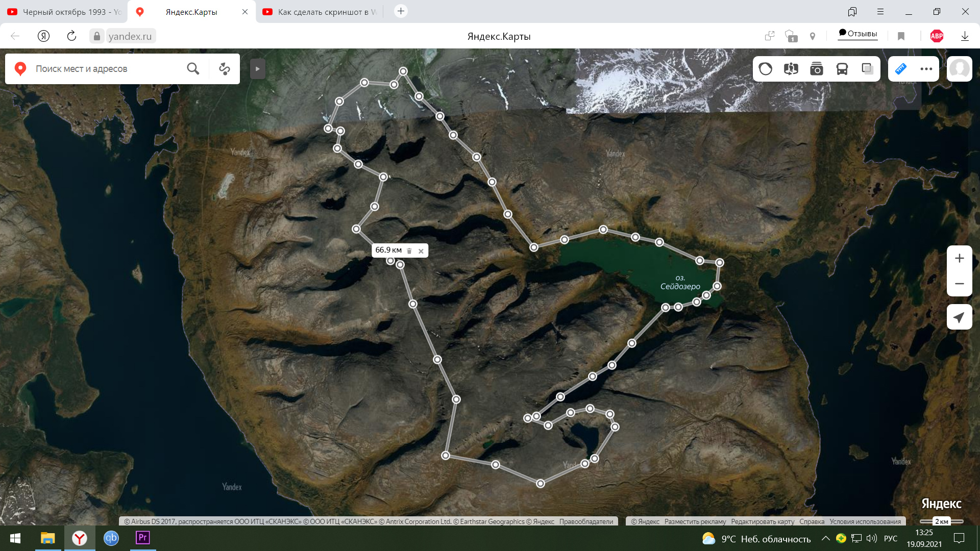The width and height of the screenshot is (980, 551).
Task: Zoom in with the plus button
Action: coord(959,258)
